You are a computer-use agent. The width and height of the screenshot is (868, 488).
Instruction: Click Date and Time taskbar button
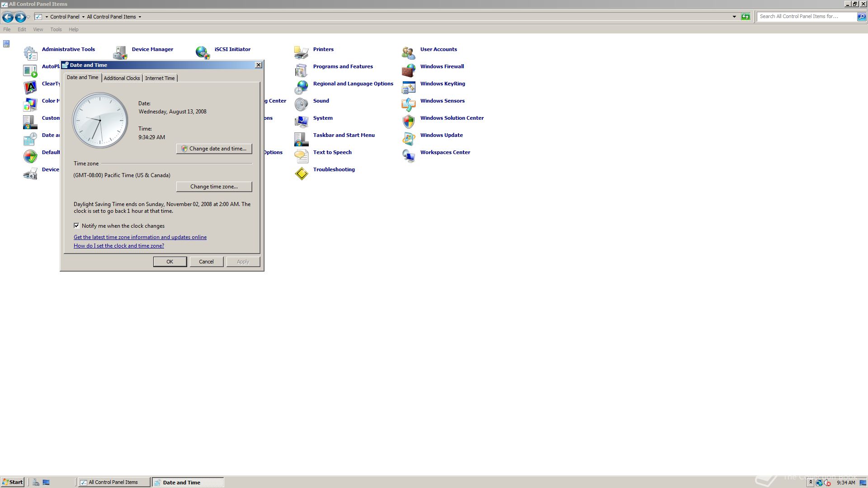point(188,482)
